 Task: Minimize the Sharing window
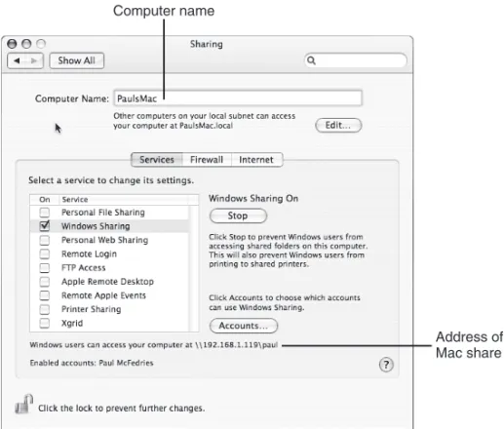[x=26, y=44]
